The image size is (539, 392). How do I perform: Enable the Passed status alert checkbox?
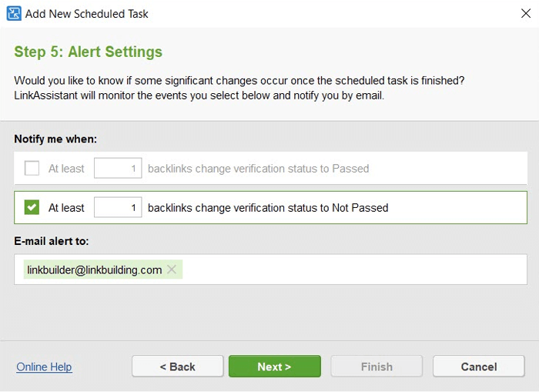(x=32, y=168)
